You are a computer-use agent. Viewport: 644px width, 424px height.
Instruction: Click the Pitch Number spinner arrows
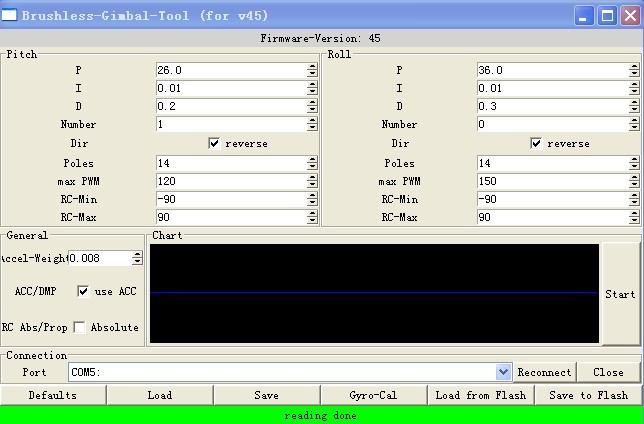[x=312, y=124]
